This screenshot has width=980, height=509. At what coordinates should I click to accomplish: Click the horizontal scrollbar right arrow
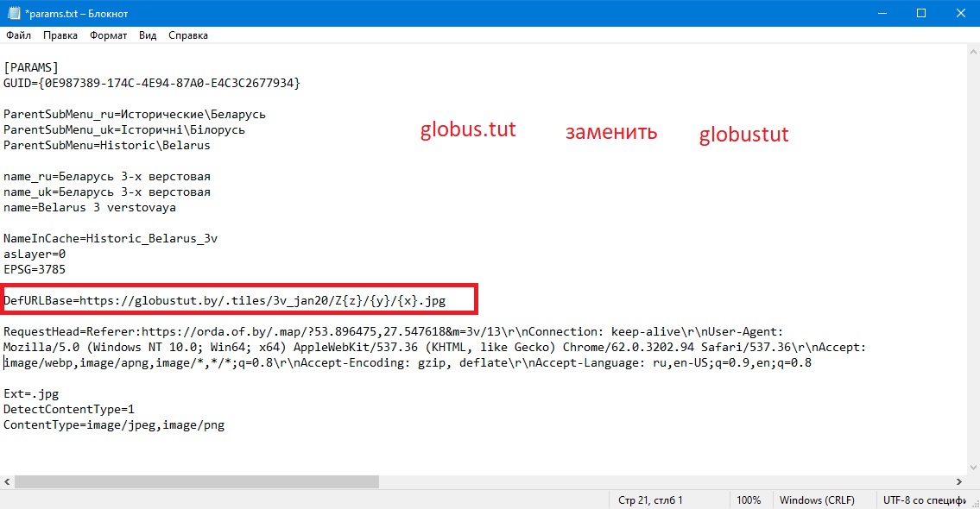(958, 482)
